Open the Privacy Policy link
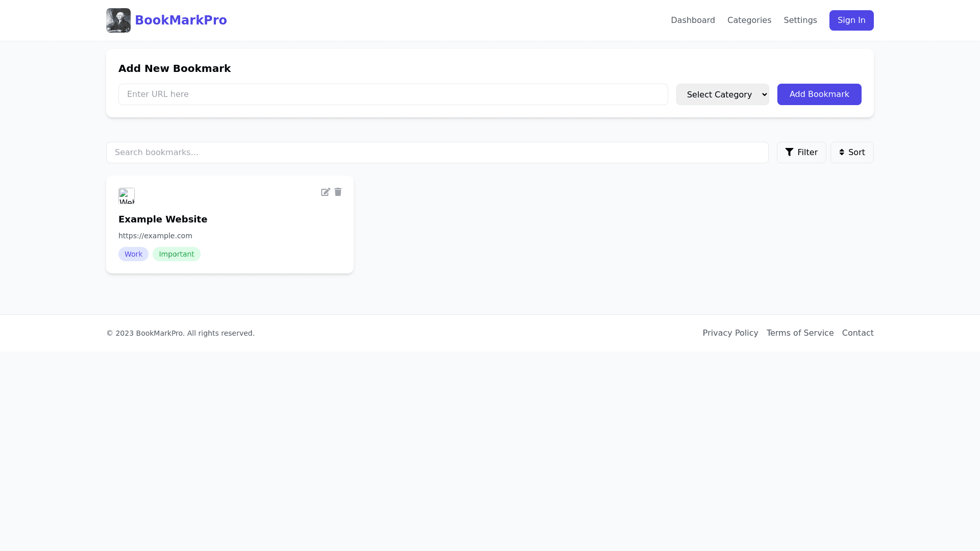This screenshot has width=980, height=551. pos(730,333)
